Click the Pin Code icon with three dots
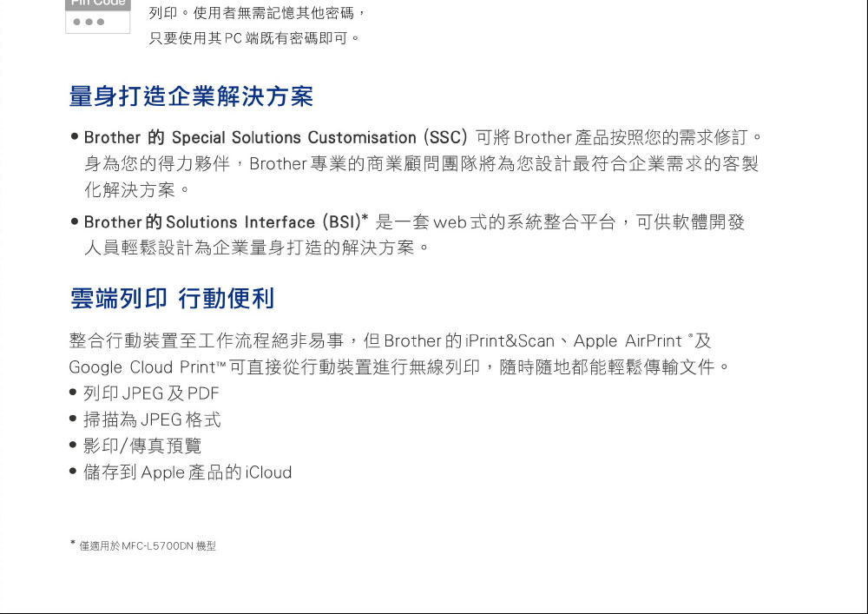This screenshot has height=614, width=868. tap(98, 17)
